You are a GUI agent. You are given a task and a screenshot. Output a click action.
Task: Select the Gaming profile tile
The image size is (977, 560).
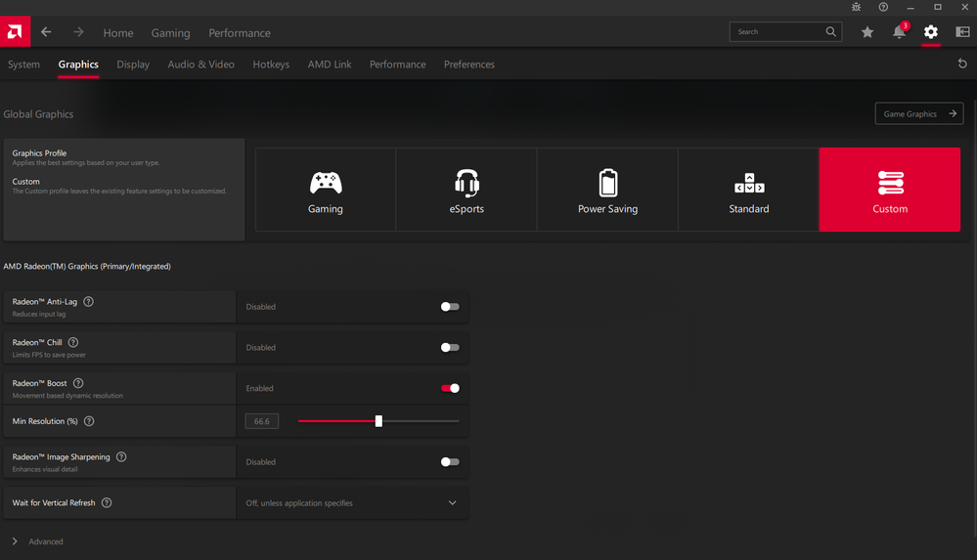pos(326,190)
